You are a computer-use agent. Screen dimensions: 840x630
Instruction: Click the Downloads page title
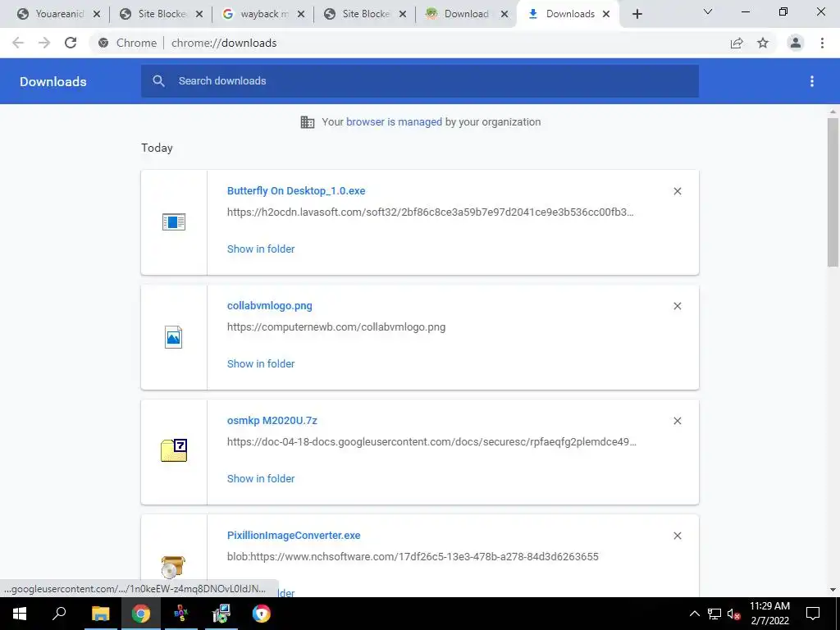53,81
